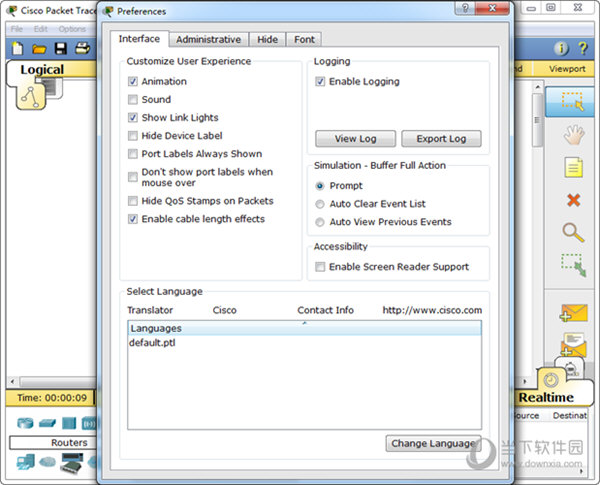Click Preferences dialog help question button

[x=465, y=8]
